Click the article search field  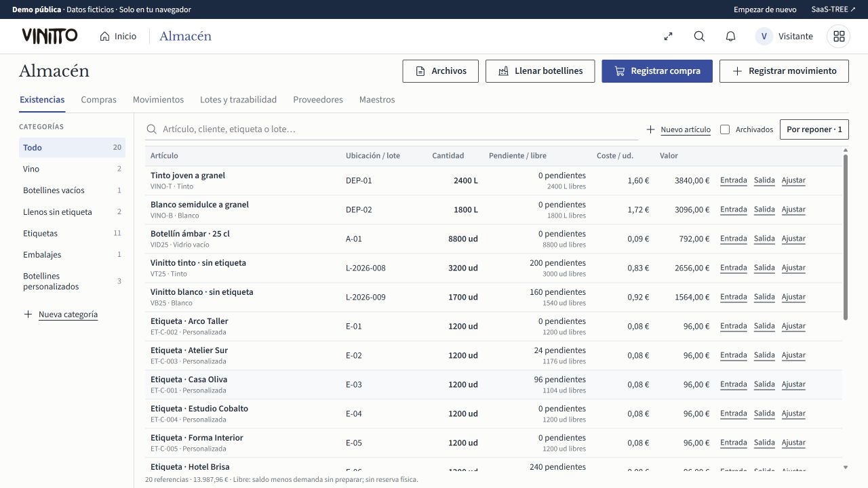(x=392, y=129)
